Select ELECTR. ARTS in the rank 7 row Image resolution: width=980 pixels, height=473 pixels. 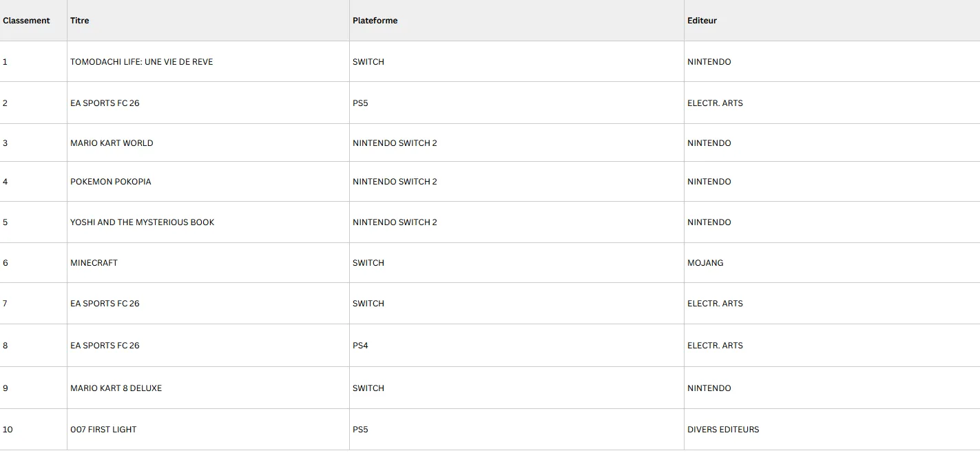point(715,304)
